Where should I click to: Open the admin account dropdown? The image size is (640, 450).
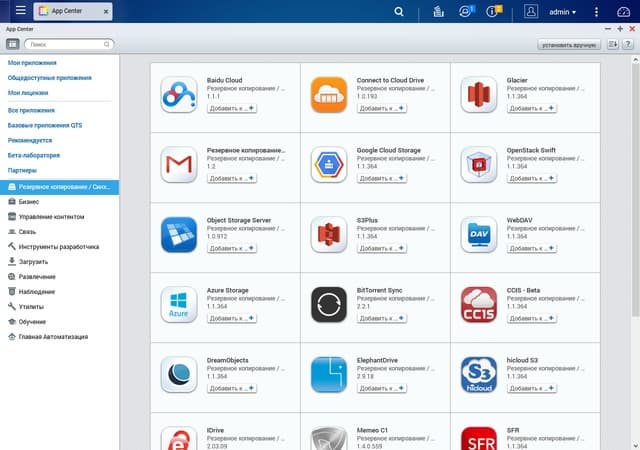coord(562,12)
